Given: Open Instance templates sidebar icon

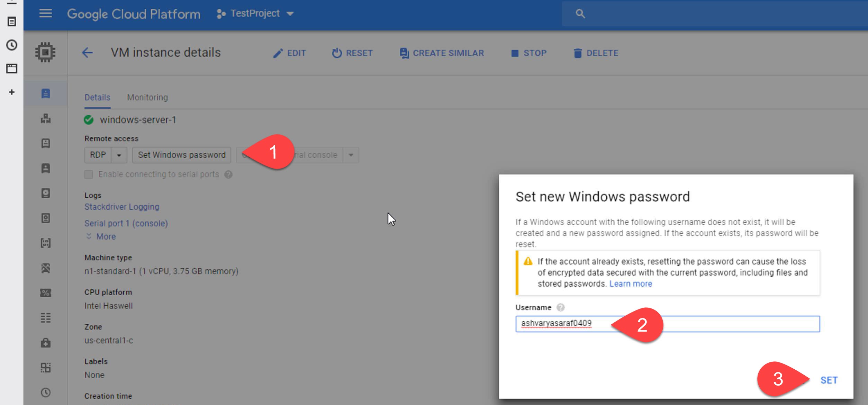Looking at the screenshot, I should [46, 143].
